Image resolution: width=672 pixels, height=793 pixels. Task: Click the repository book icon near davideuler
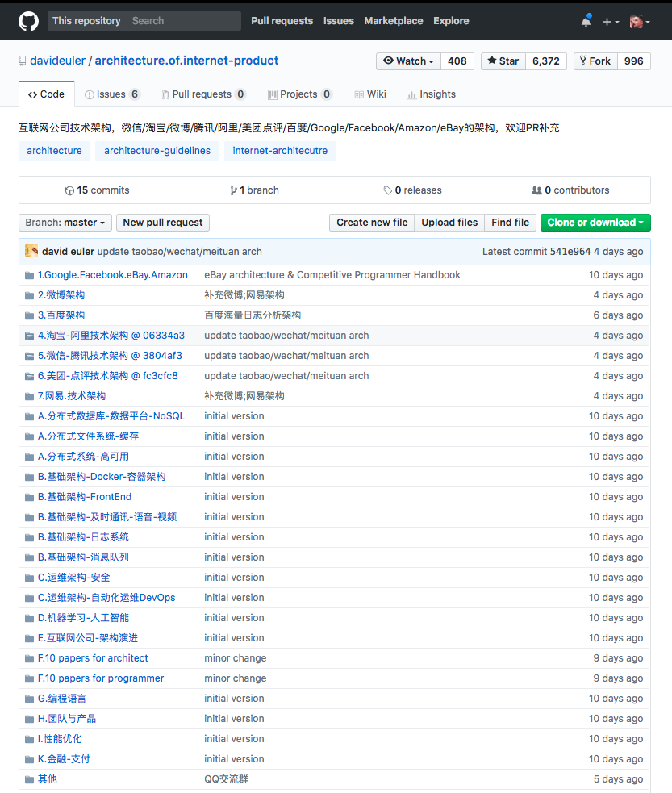coord(23,61)
